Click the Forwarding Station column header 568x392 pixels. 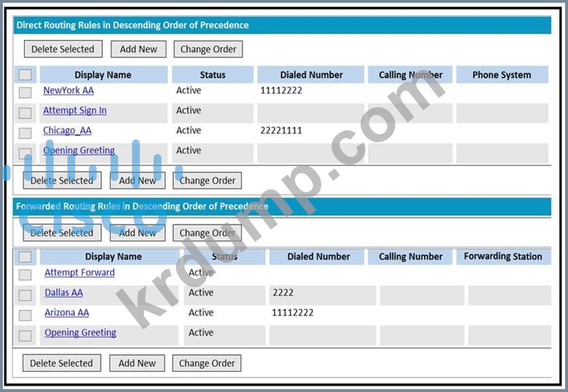tap(503, 256)
